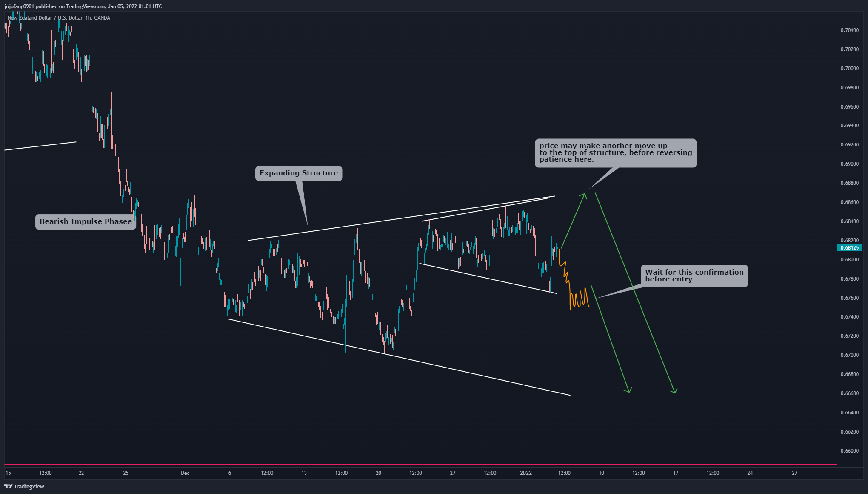The height and width of the screenshot is (494, 868).
Task: Click the 0.67000 price axis label
Action: tap(849, 355)
